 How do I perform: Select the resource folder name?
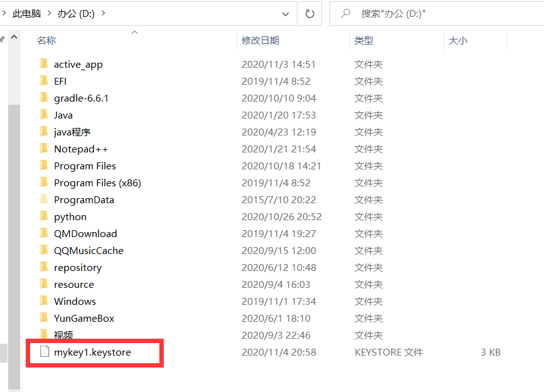(74, 285)
